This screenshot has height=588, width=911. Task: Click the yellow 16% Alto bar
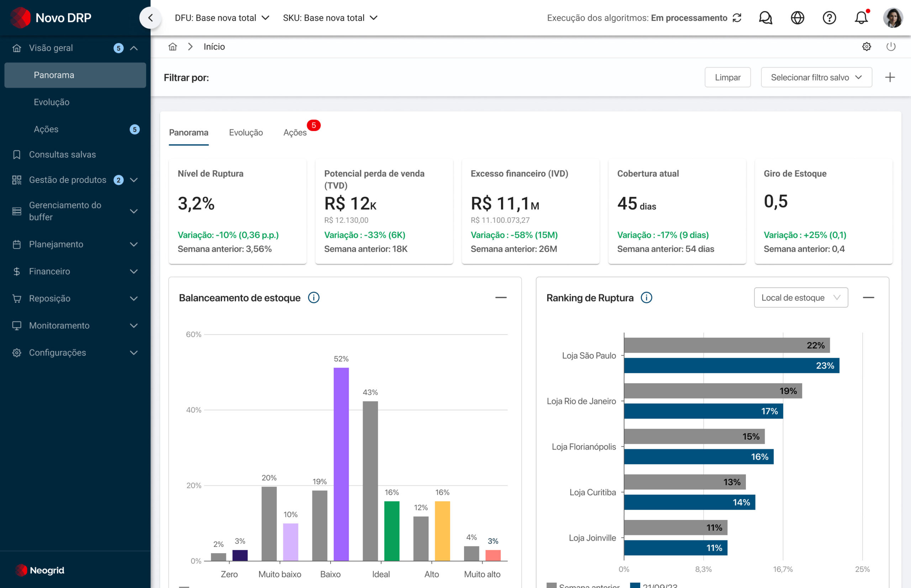(442, 531)
